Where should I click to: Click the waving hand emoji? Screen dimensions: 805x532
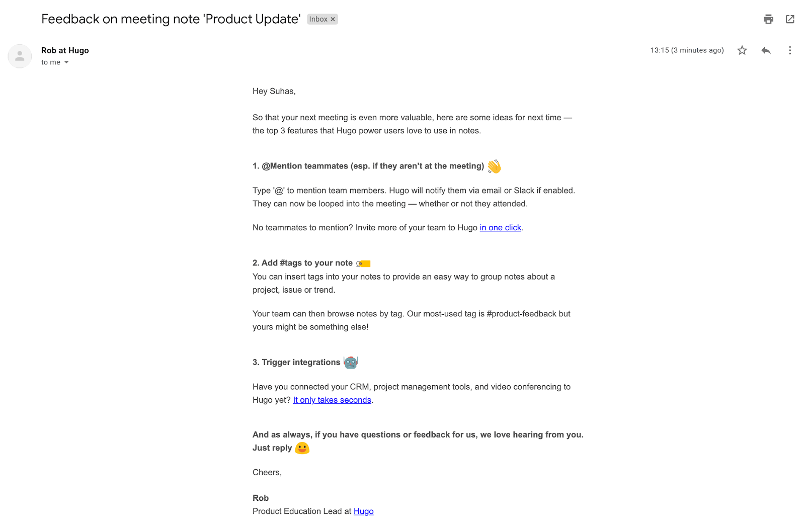click(494, 166)
